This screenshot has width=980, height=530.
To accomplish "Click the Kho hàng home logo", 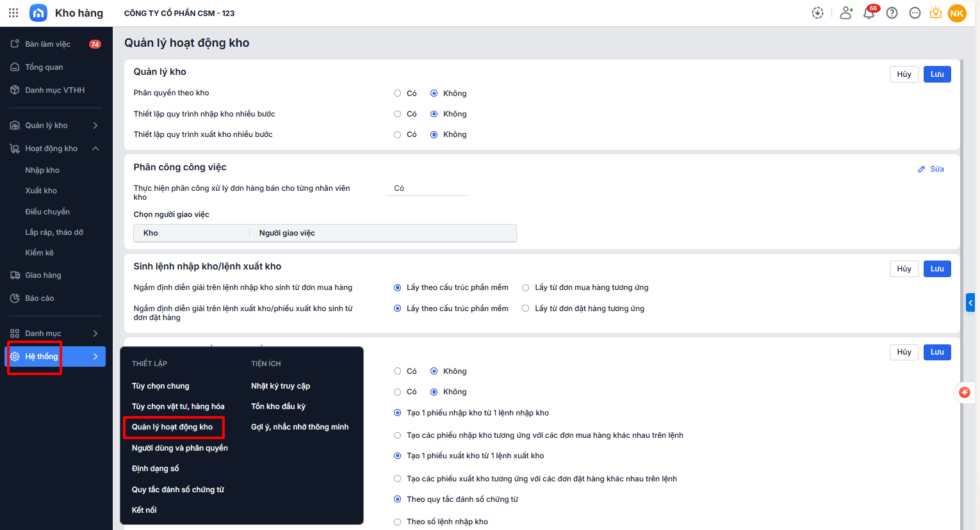I will pyautogui.click(x=38, y=13).
